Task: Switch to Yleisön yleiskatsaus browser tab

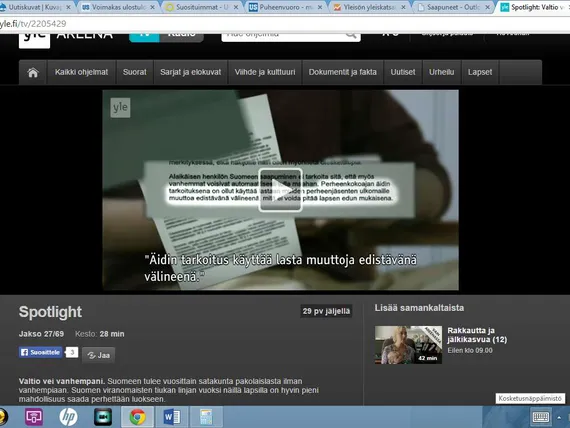Action: (x=369, y=7)
